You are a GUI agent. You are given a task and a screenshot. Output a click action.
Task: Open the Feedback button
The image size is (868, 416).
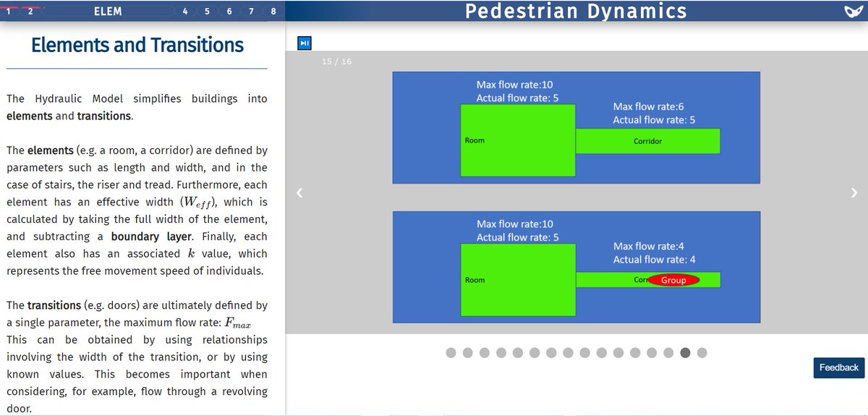[839, 368]
